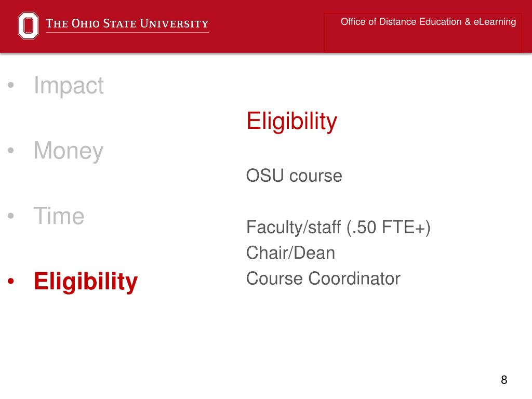Select Office of Distance Education & eLearning text
532x399 pixels.
click(x=428, y=22)
